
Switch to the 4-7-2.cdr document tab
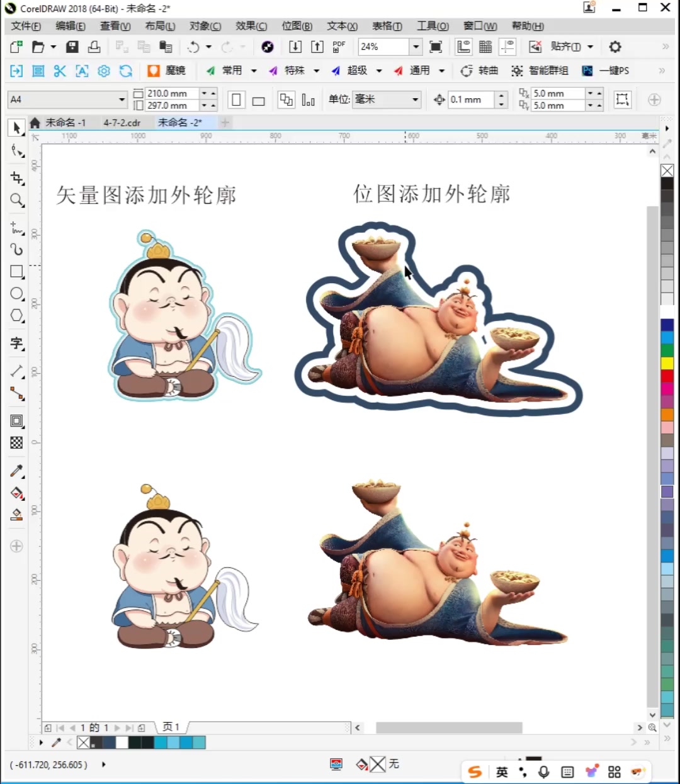tap(123, 123)
